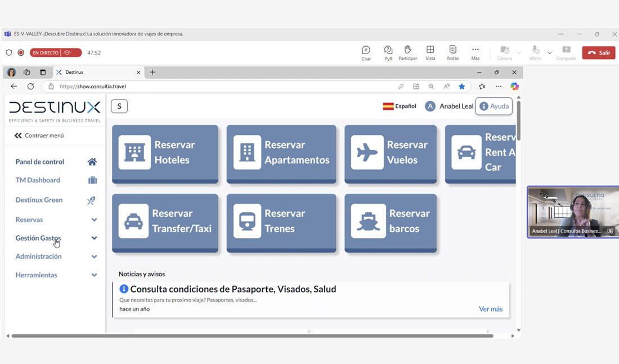Click the PyR questions icon
Viewport: 619px width, 364px height.
388,53
